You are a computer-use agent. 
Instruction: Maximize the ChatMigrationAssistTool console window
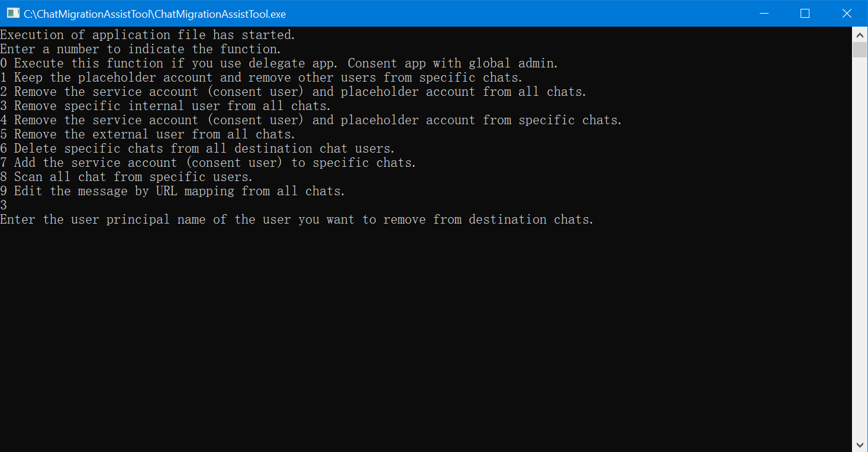click(x=805, y=13)
